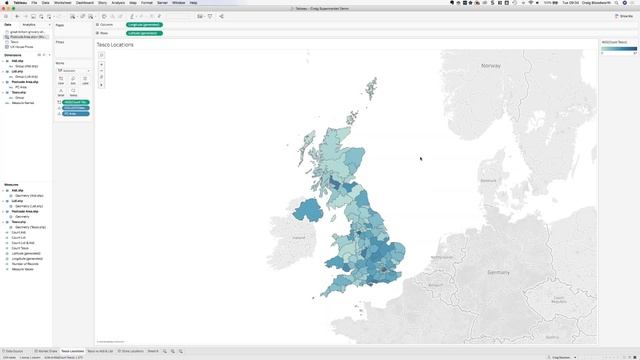
Task: Open the Analysis menu
Action: point(118,2)
